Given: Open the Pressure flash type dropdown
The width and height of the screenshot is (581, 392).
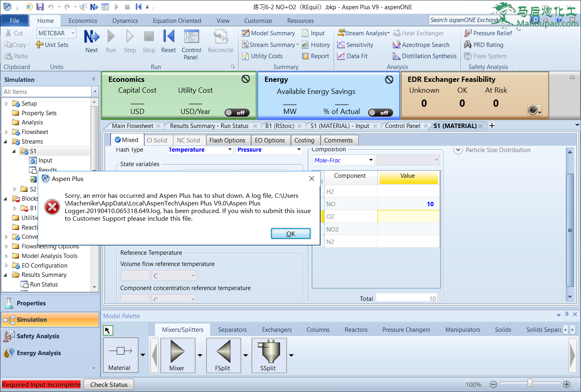Looking at the screenshot, I should click(x=299, y=150).
